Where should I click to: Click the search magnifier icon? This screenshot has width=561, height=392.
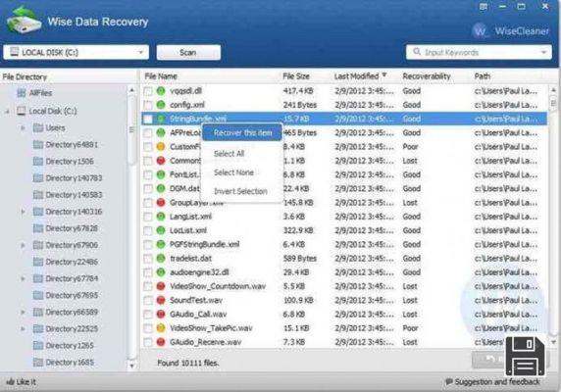417,52
